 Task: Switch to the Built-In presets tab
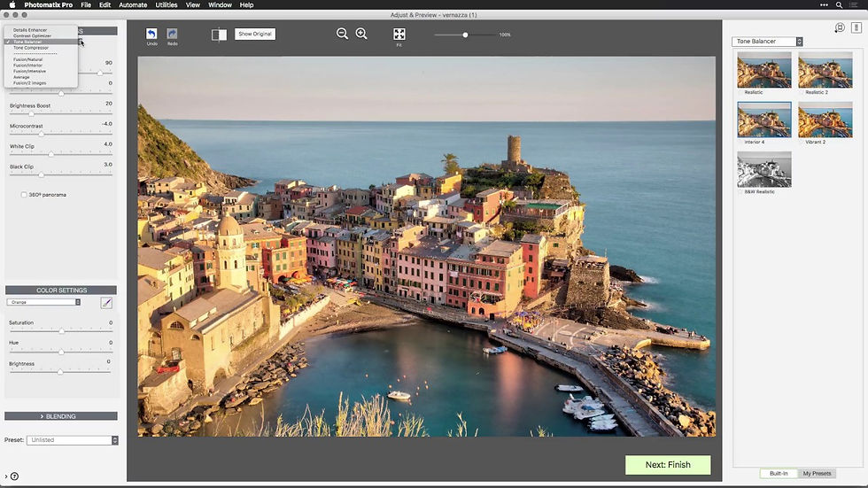[779, 473]
